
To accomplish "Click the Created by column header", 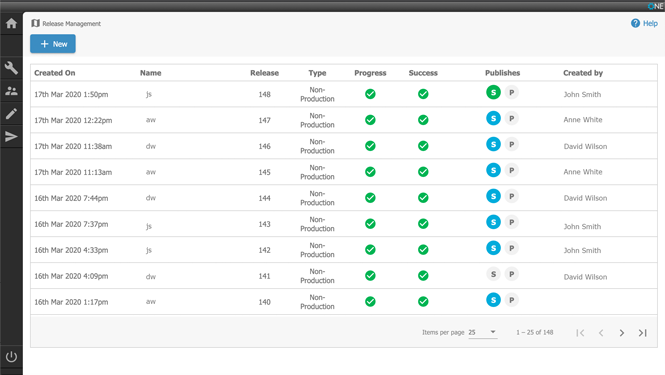I will pos(583,73).
